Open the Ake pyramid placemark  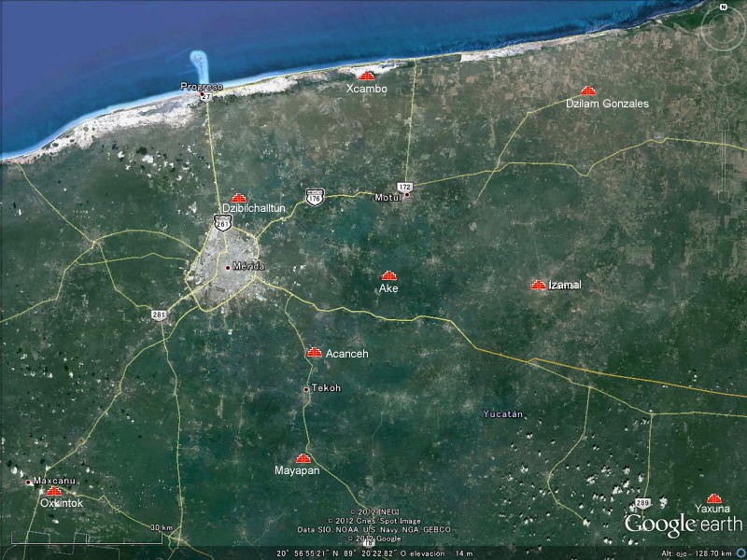point(389,275)
